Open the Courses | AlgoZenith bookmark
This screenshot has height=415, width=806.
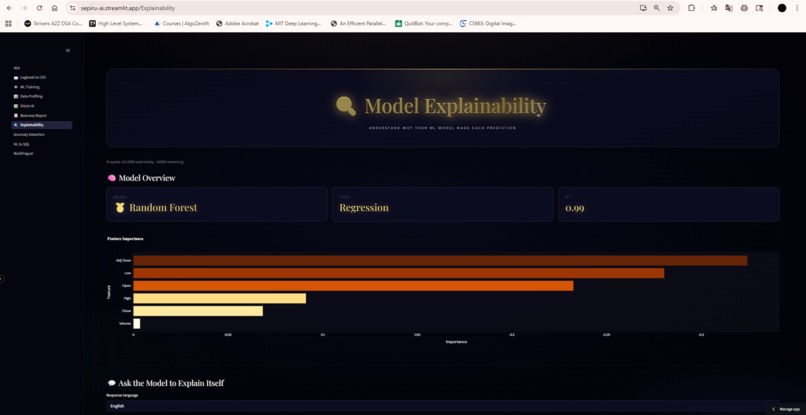tap(181, 23)
